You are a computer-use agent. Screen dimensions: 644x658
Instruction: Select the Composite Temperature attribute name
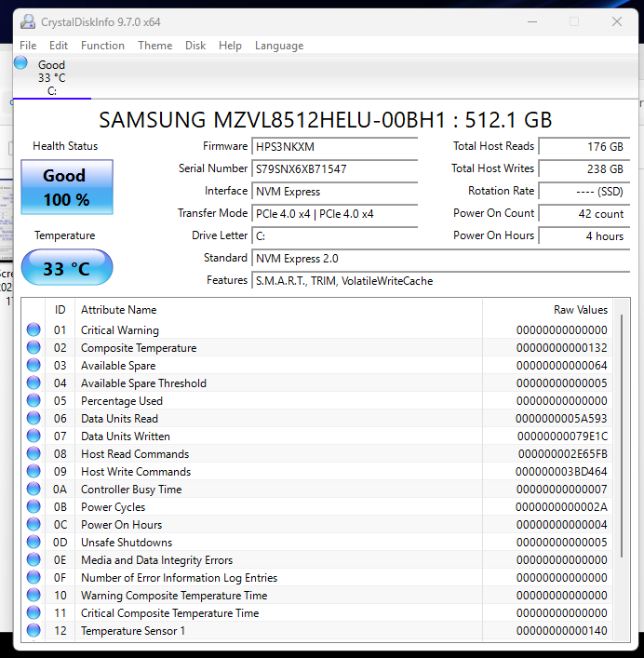(x=139, y=348)
